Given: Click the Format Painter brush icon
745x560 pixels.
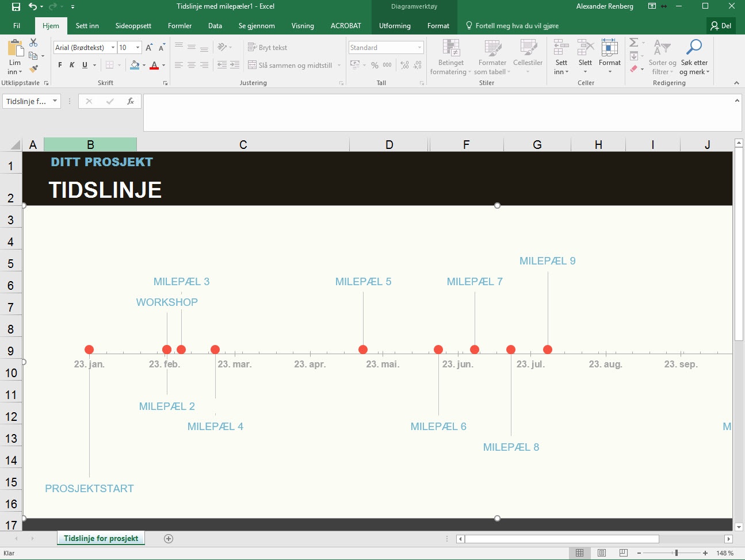Looking at the screenshot, I should point(33,68).
